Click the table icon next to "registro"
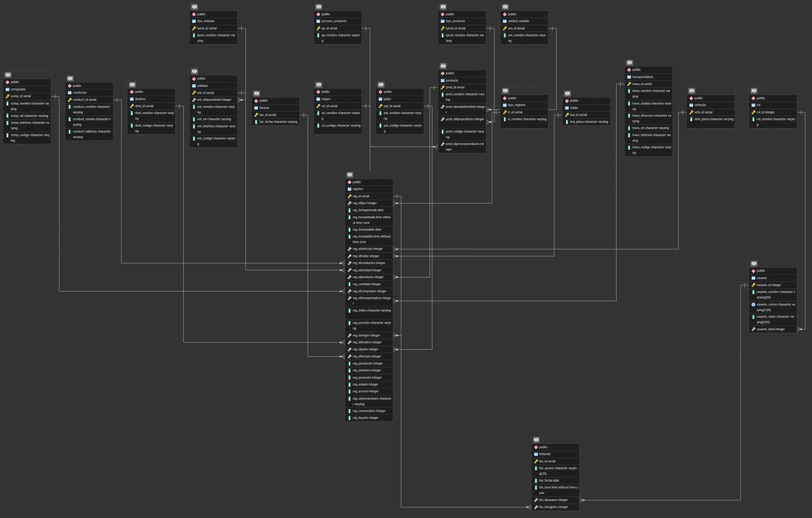Viewport: 812px width, 518px height. pyautogui.click(x=349, y=189)
